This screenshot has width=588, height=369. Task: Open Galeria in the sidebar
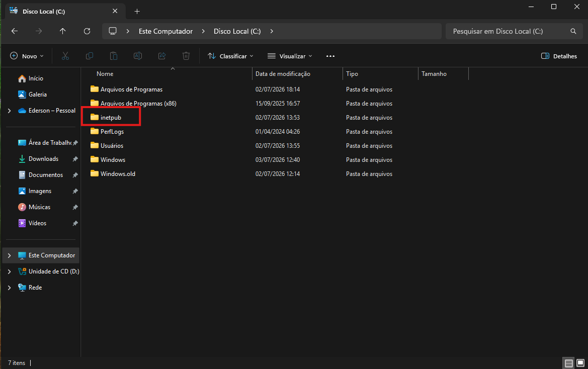click(33, 95)
